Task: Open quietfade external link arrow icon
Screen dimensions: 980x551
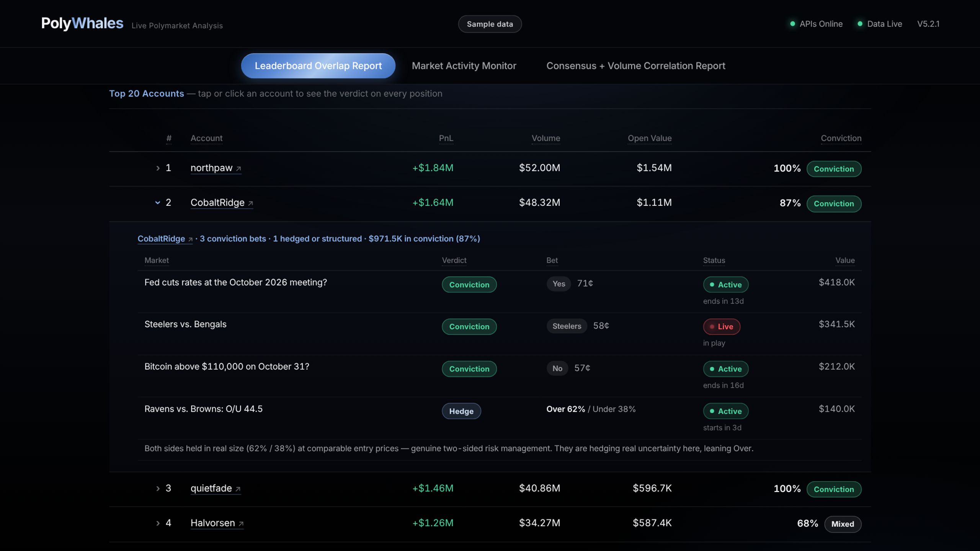Action: [238, 489]
